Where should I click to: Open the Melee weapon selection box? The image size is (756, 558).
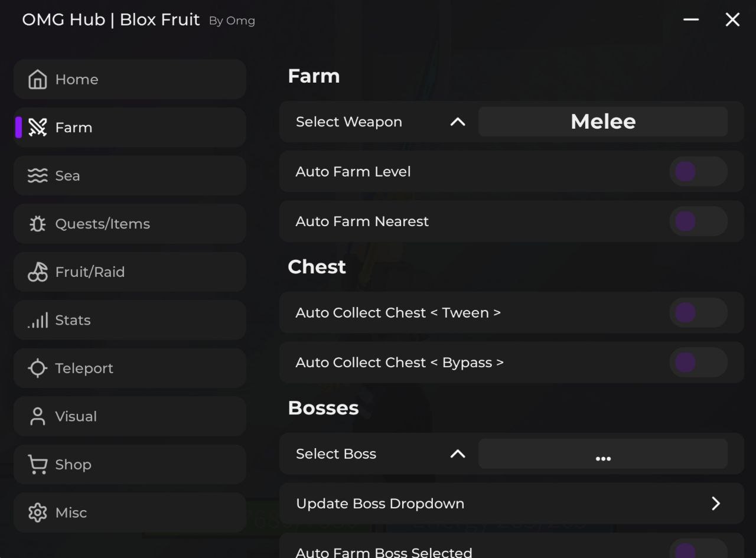pyautogui.click(x=602, y=122)
